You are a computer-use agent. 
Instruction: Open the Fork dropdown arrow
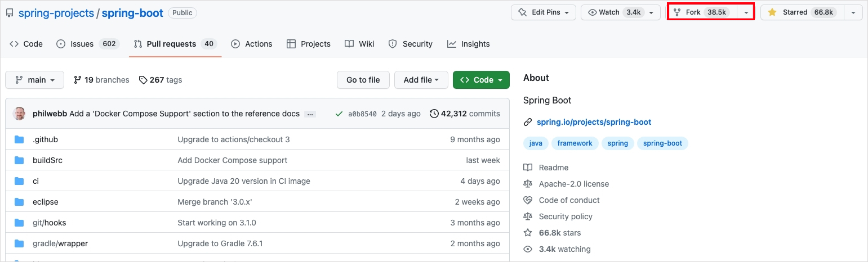click(746, 12)
